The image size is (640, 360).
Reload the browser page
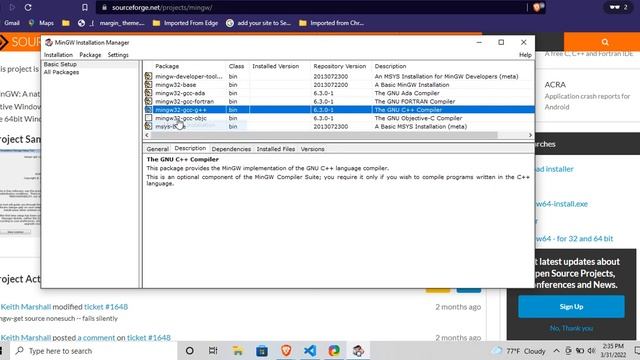tap(28, 7)
